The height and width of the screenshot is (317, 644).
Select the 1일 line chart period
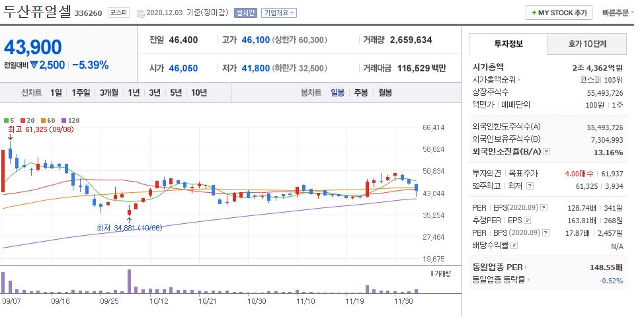tap(56, 92)
